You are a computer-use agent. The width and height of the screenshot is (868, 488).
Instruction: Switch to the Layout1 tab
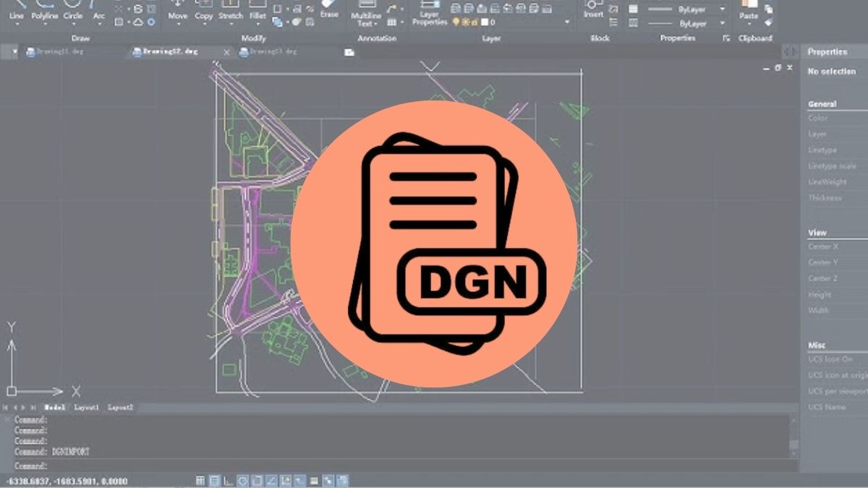tap(87, 408)
